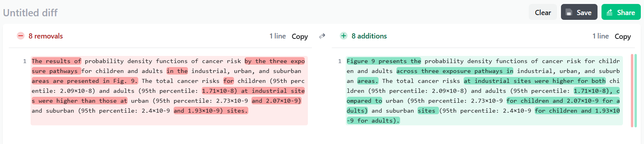Click the highlighted "at industrial sites were higher for both" addition
Image resolution: width=644 pixels, height=144 pixels.
coord(535,81)
